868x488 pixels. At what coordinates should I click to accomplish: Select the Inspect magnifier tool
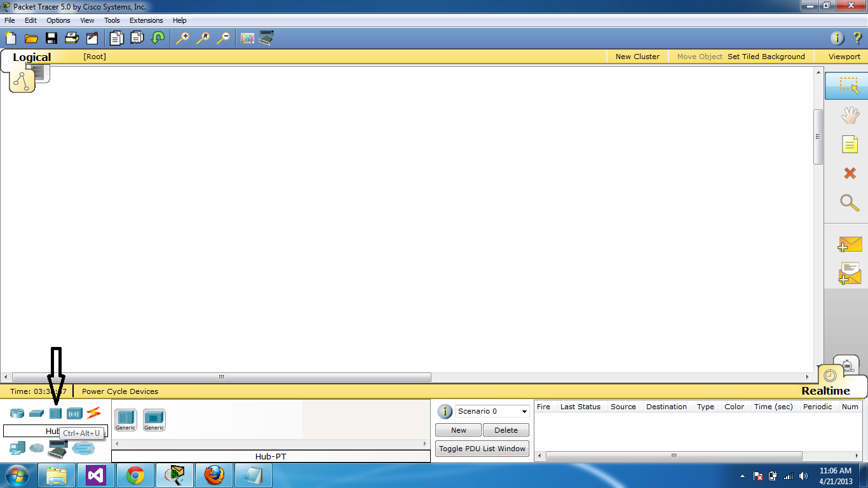[x=849, y=204]
